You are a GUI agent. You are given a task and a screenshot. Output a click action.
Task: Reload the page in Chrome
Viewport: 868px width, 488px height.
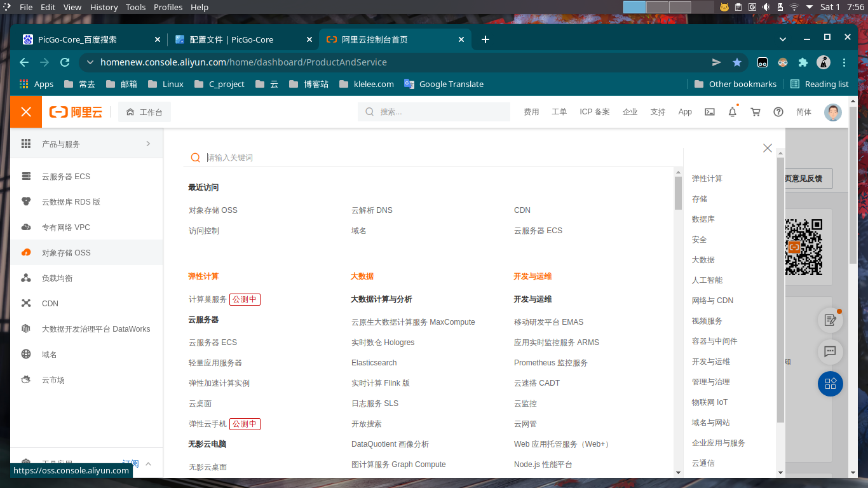[65, 62]
